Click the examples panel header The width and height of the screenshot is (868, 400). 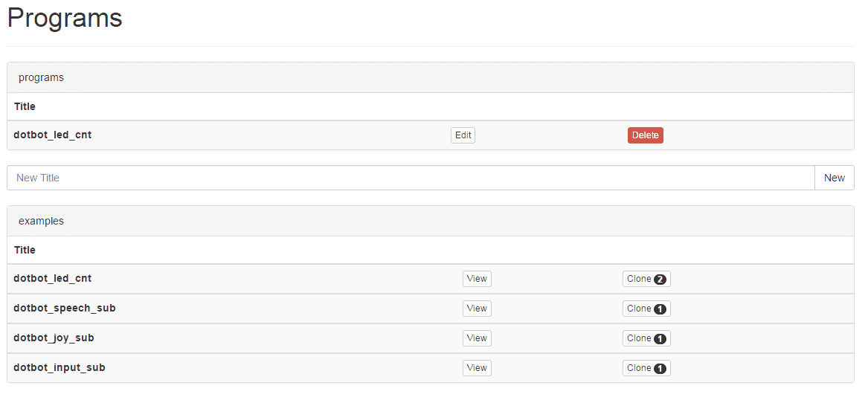[x=42, y=221]
